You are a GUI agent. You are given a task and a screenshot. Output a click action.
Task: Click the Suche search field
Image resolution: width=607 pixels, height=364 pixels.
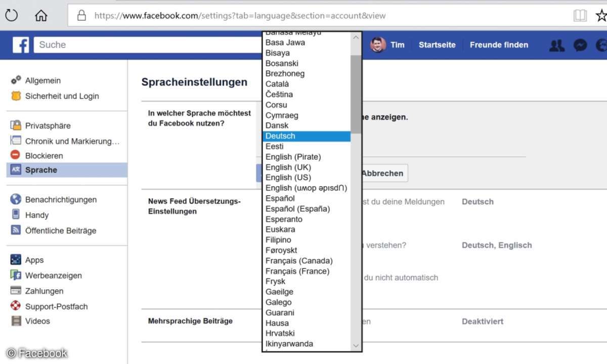point(148,44)
